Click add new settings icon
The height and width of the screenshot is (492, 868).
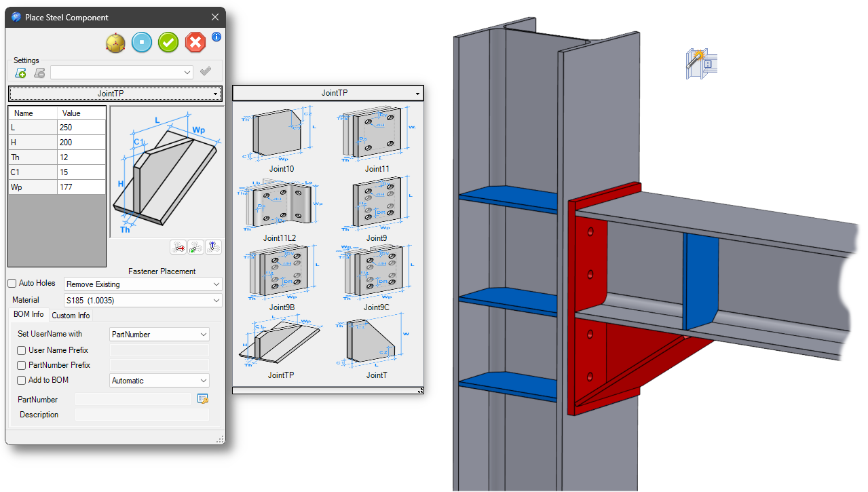tap(20, 73)
